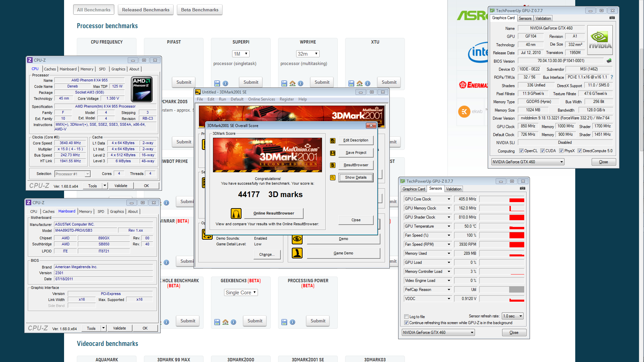Open Memory tab in lower CPU-Z

(x=86, y=212)
